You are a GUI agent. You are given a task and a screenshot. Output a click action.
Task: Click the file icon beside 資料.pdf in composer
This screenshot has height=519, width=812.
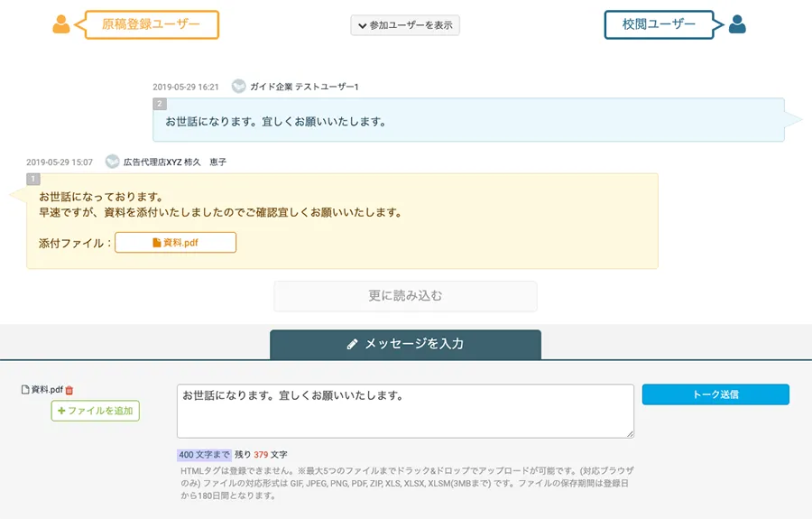[25, 390]
